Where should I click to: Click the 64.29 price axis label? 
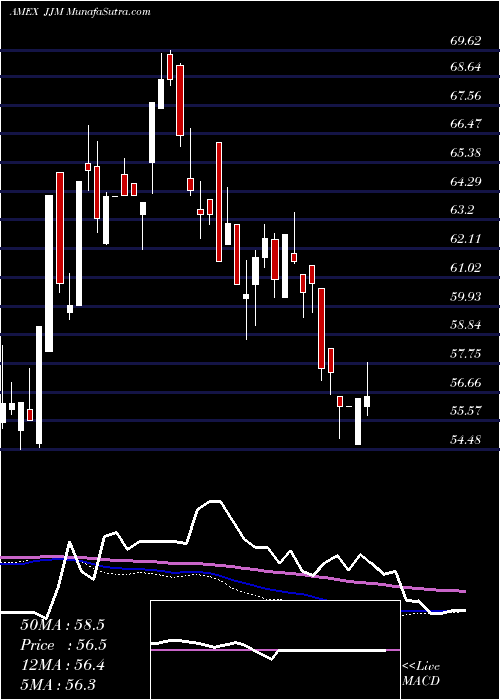(x=466, y=181)
